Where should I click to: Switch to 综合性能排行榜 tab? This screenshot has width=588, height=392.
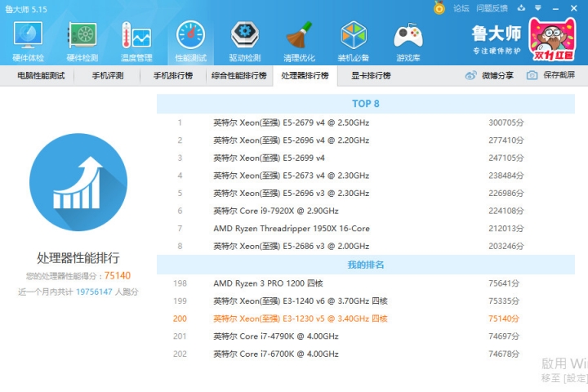click(x=238, y=76)
